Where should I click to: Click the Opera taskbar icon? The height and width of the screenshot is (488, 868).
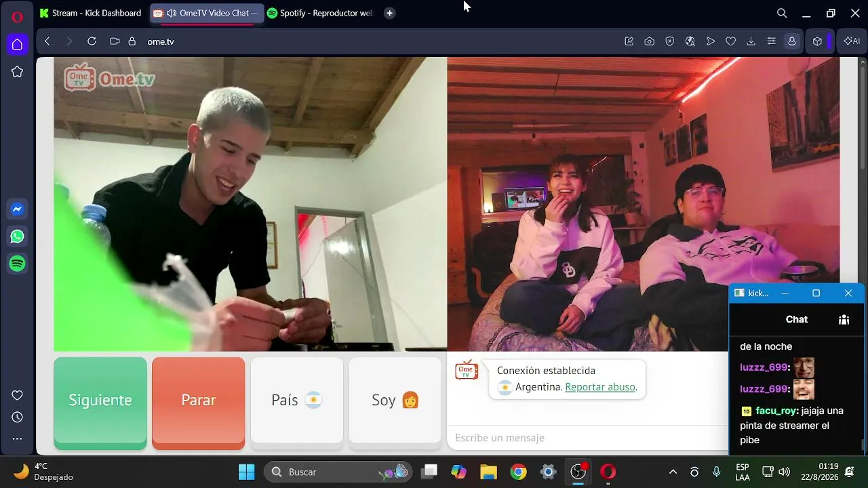pos(608,472)
